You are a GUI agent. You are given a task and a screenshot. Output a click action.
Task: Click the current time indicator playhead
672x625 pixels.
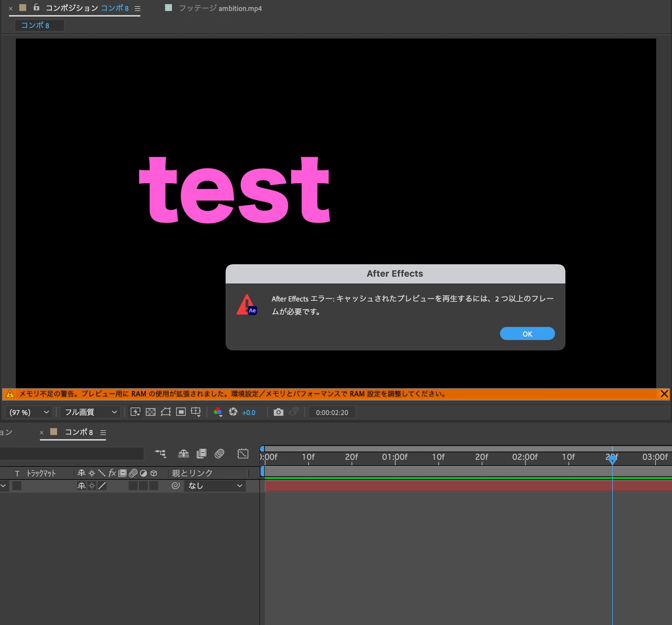tap(612, 458)
